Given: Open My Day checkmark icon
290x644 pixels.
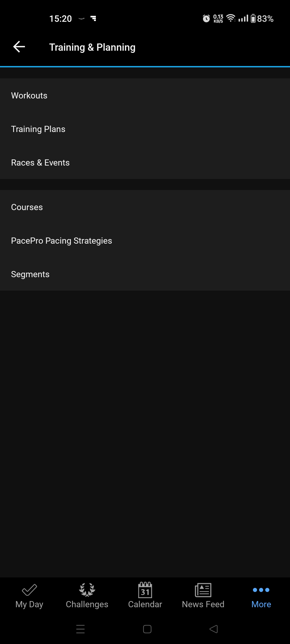Looking at the screenshot, I should (x=29, y=590).
